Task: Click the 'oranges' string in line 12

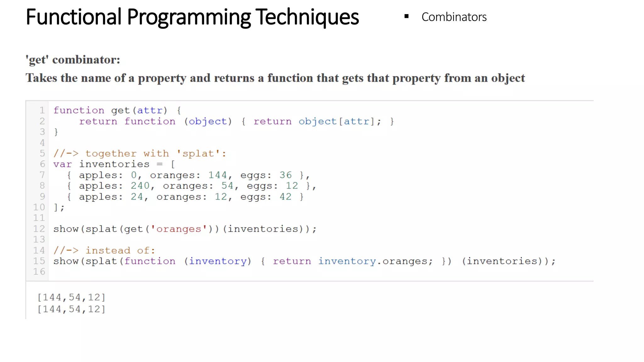Action: point(179,229)
